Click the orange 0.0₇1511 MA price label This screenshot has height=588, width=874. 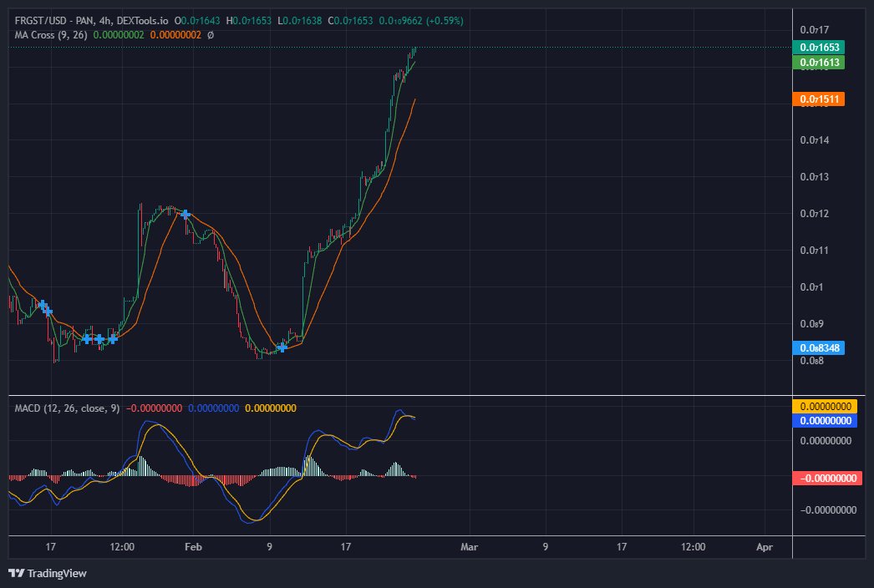point(819,99)
